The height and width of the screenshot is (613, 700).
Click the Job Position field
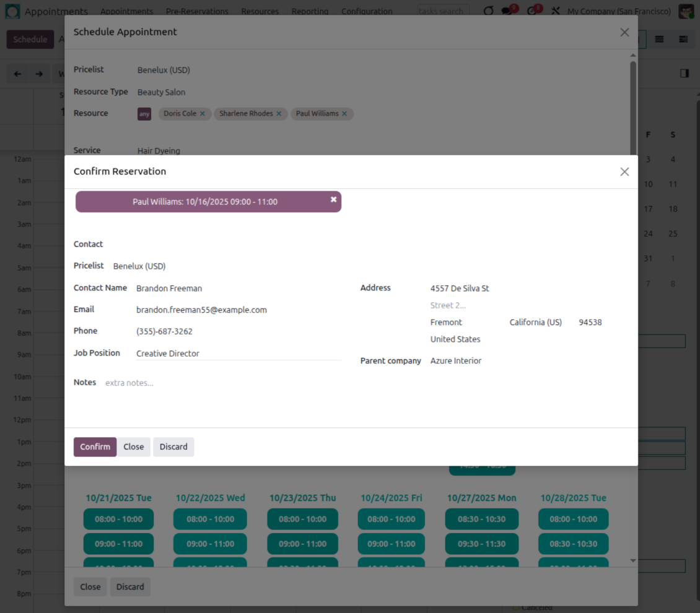(x=238, y=354)
